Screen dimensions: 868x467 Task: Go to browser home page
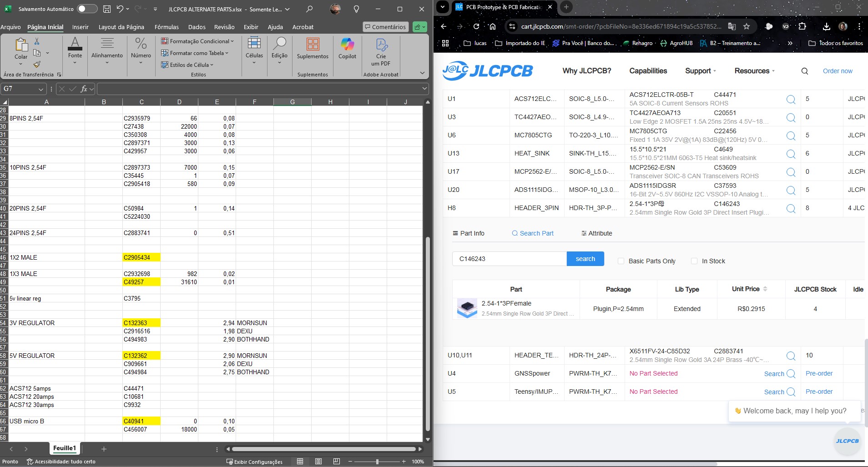point(492,26)
